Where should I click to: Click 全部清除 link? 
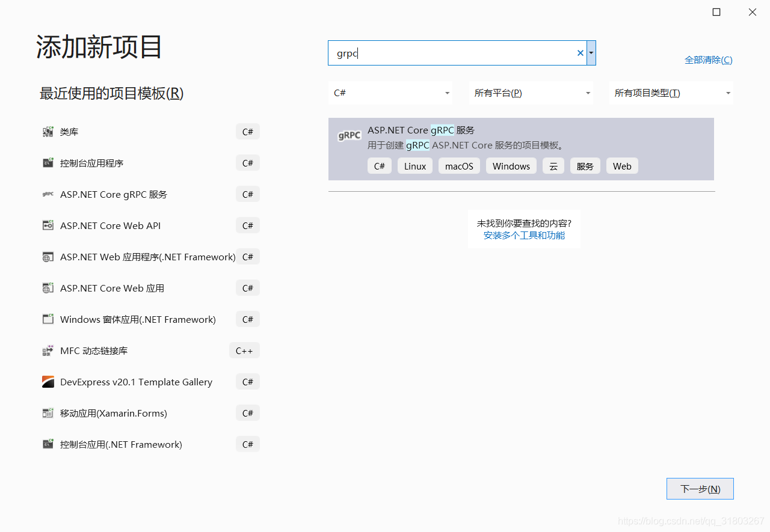(x=709, y=60)
